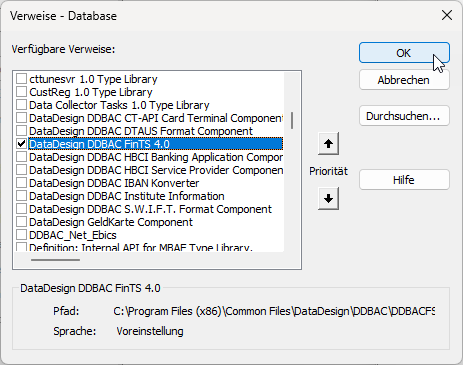
Task: Move reference up with priority up arrow
Action: click(x=328, y=144)
